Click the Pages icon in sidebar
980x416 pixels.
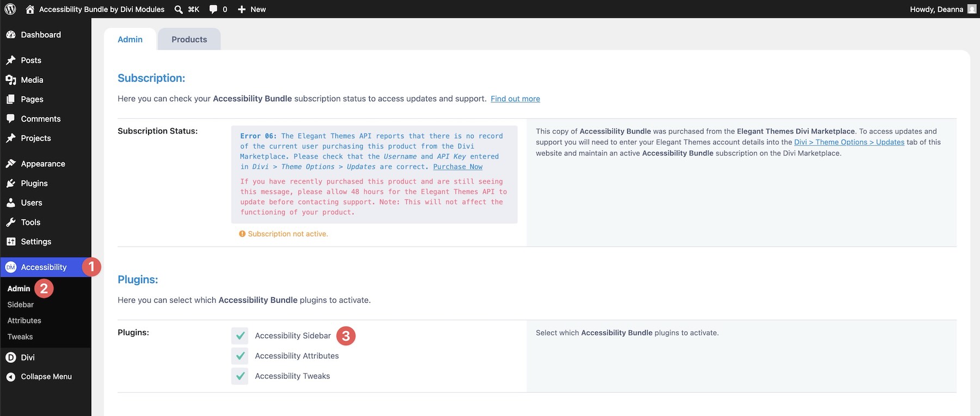pos(11,100)
